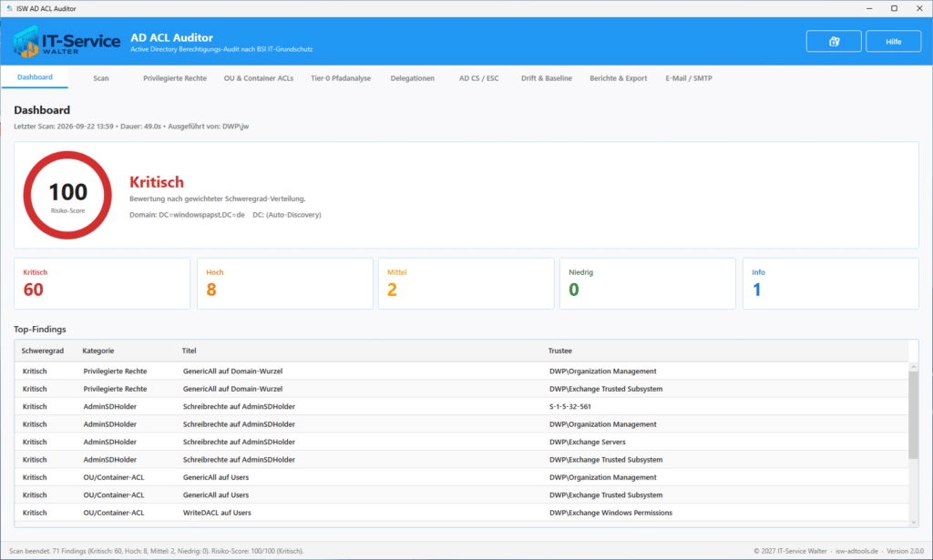Image resolution: width=933 pixels, height=560 pixels.
Task: Open the Scan tab
Action: [101, 78]
